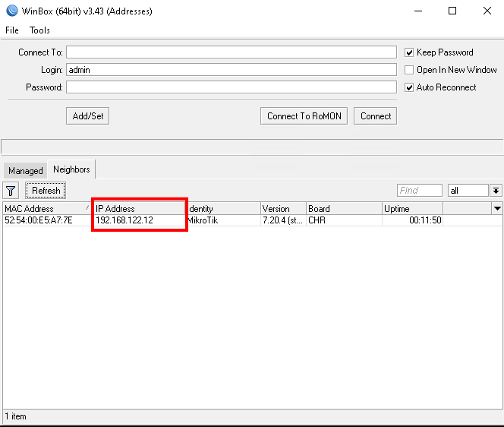Click the 'all' combo box field
Screen dimensions: 504x427
pos(468,191)
